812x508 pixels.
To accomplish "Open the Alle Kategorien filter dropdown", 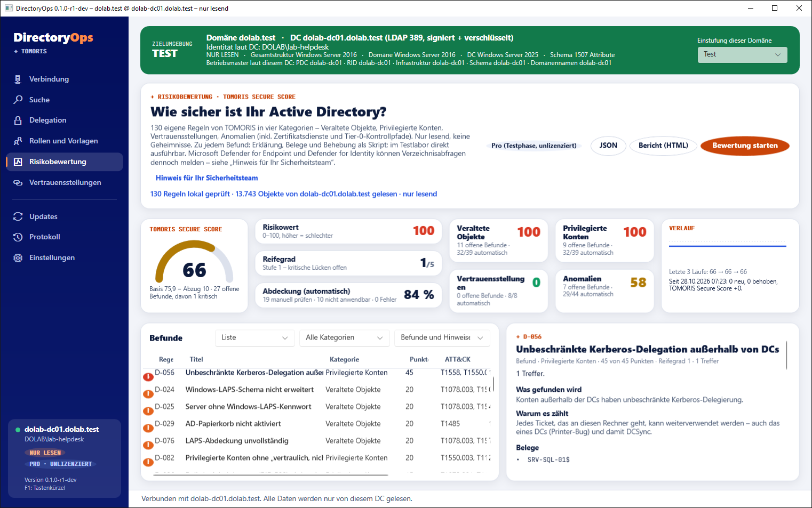I will tap(345, 338).
